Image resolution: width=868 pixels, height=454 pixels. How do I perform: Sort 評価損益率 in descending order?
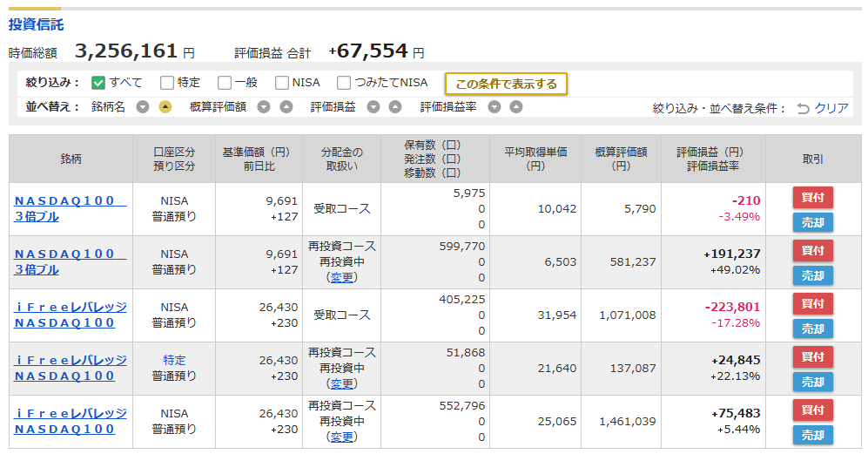[x=495, y=107]
